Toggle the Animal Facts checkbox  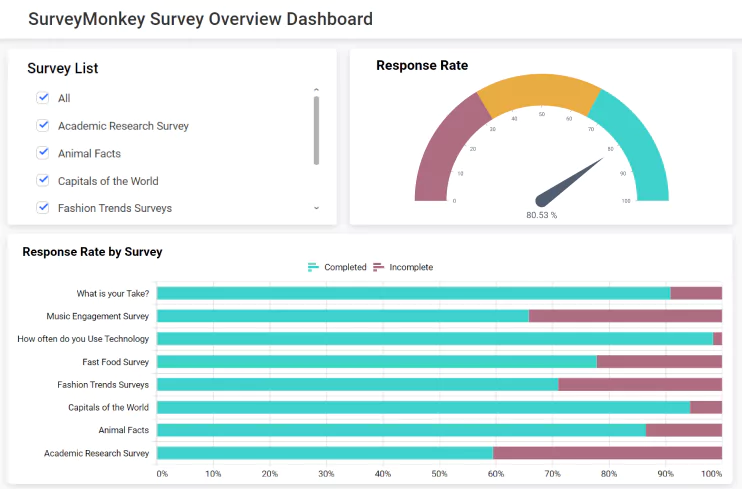click(43, 153)
